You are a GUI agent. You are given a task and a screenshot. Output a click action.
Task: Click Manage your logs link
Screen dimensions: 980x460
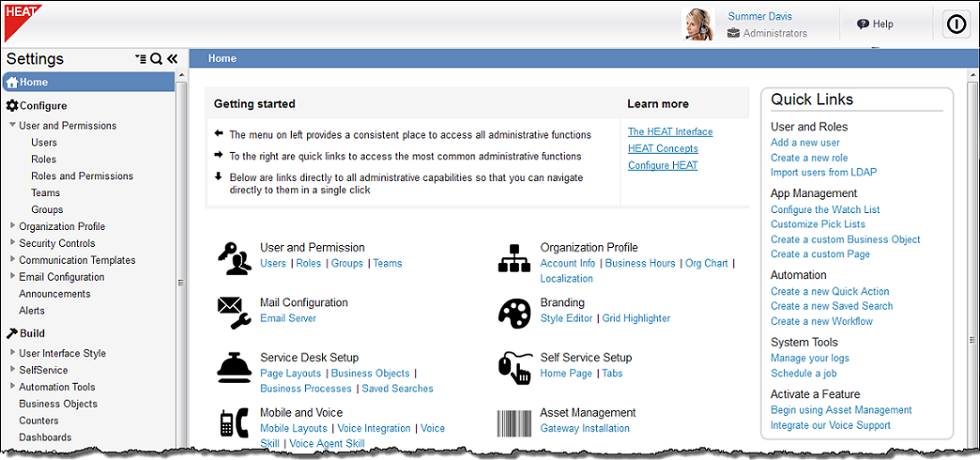click(x=810, y=358)
